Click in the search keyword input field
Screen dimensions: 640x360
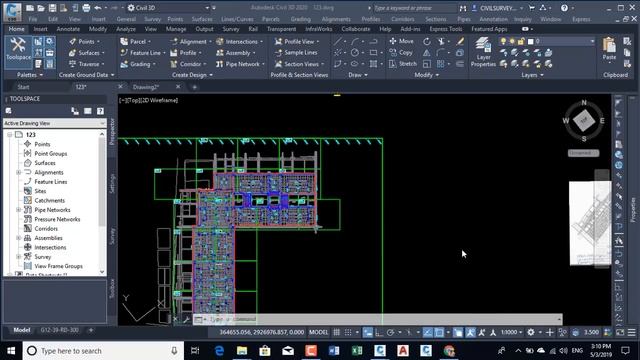coord(415,8)
